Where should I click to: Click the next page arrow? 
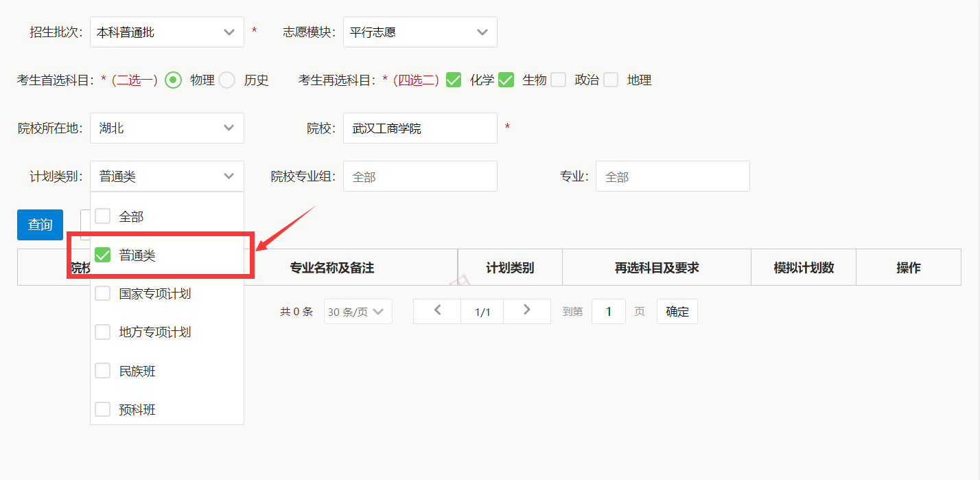click(527, 311)
